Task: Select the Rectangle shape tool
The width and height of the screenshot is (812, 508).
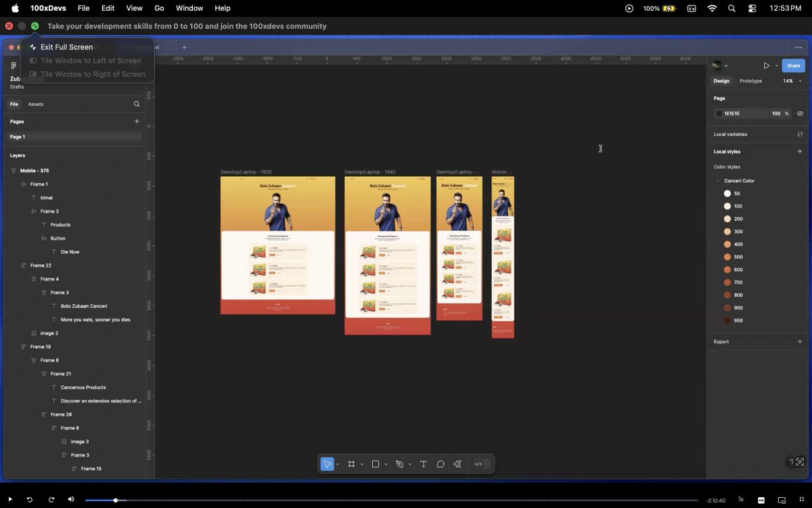Action: pos(376,464)
